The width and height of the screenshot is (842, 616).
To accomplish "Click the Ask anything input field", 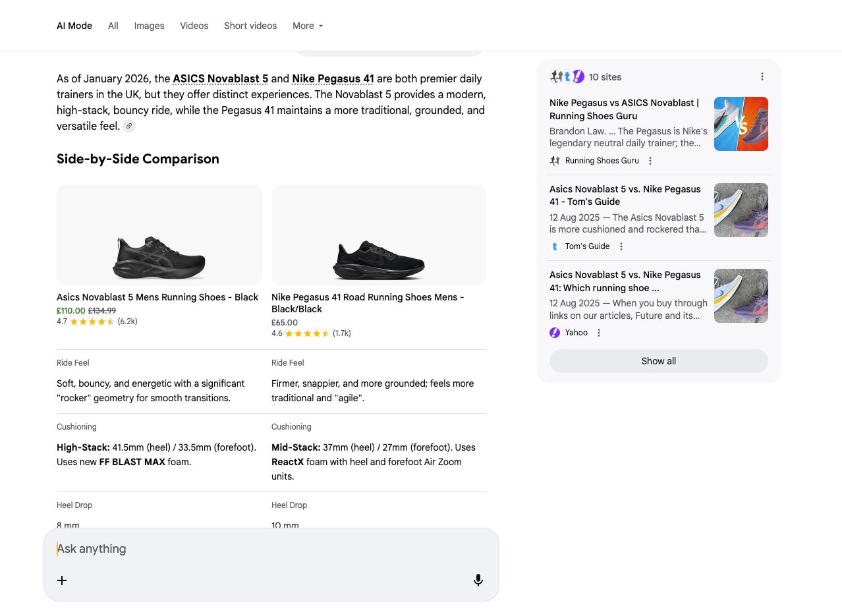I will (x=198, y=548).
